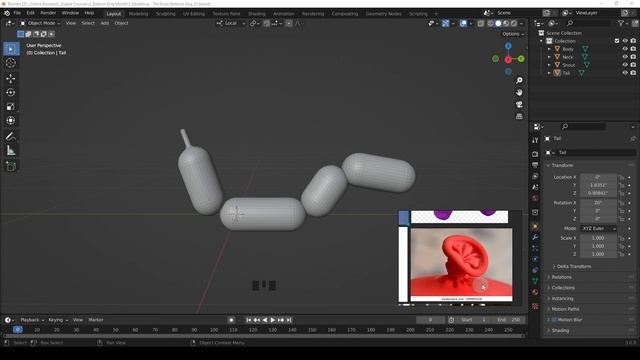This screenshot has width=640, height=360.
Task: Open the Object Mode dropdown
Action: point(40,24)
